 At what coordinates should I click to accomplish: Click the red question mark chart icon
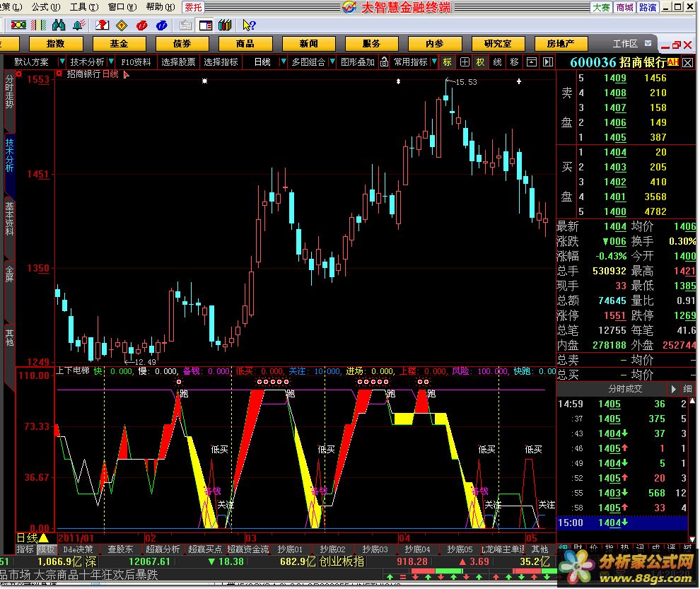point(103,25)
